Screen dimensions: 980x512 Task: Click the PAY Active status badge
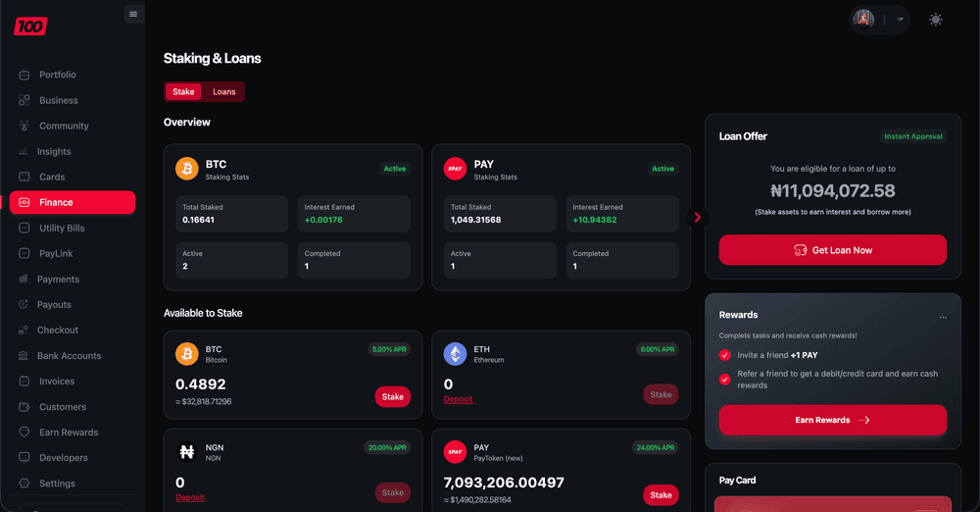click(662, 169)
